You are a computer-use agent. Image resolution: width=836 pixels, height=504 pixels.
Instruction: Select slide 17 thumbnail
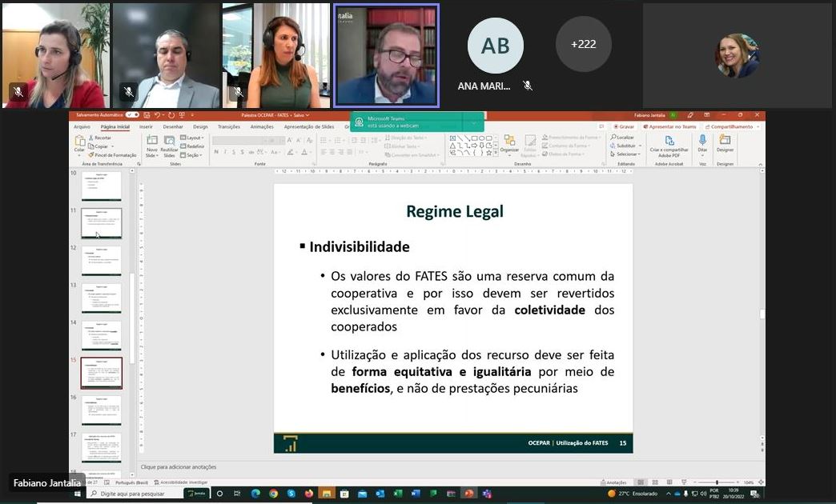pos(102,447)
